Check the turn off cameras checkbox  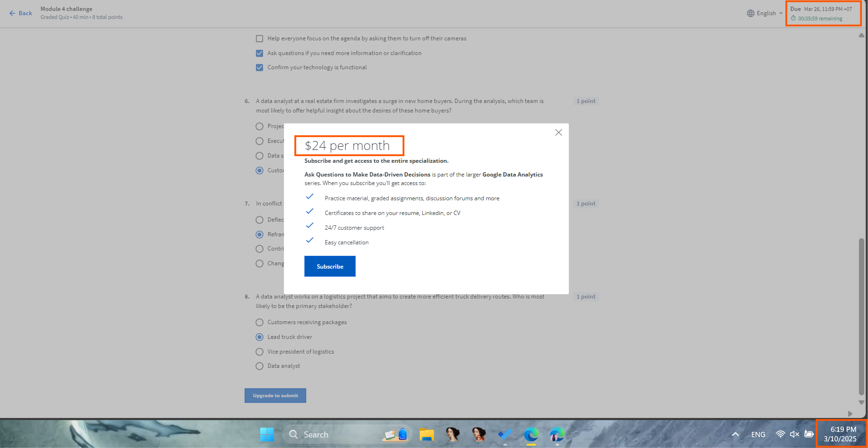pos(260,38)
